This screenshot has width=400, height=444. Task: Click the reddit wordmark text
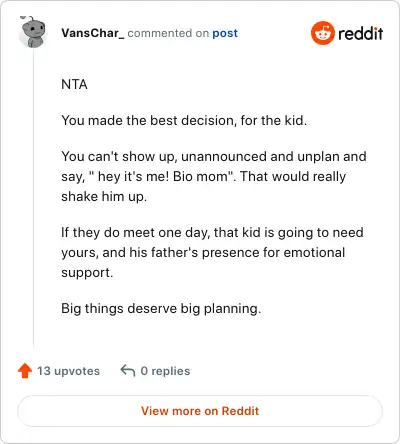(360, 33)
